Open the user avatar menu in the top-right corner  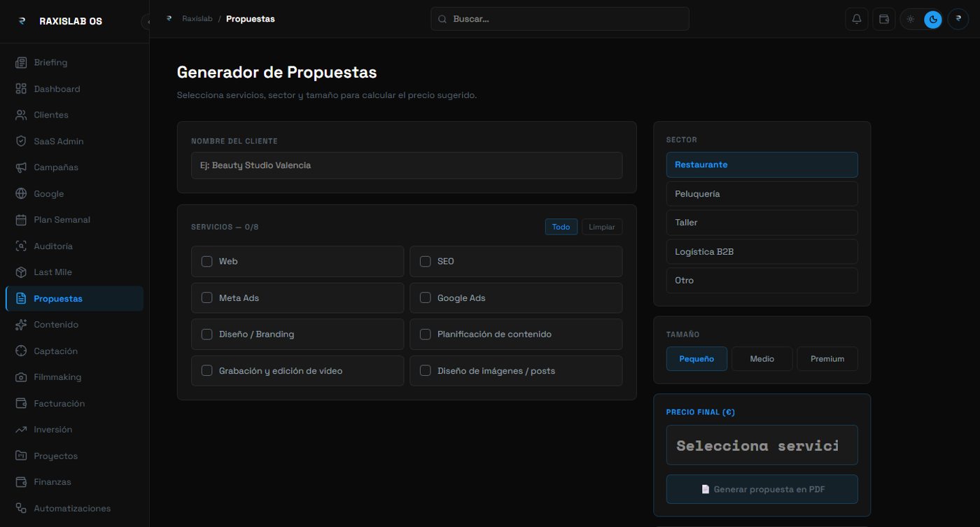pos(958,19)
